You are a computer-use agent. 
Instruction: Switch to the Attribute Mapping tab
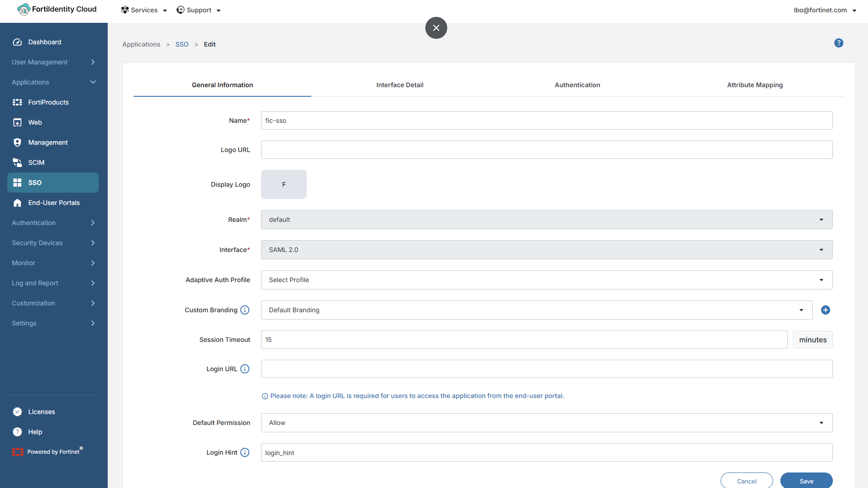755,85
